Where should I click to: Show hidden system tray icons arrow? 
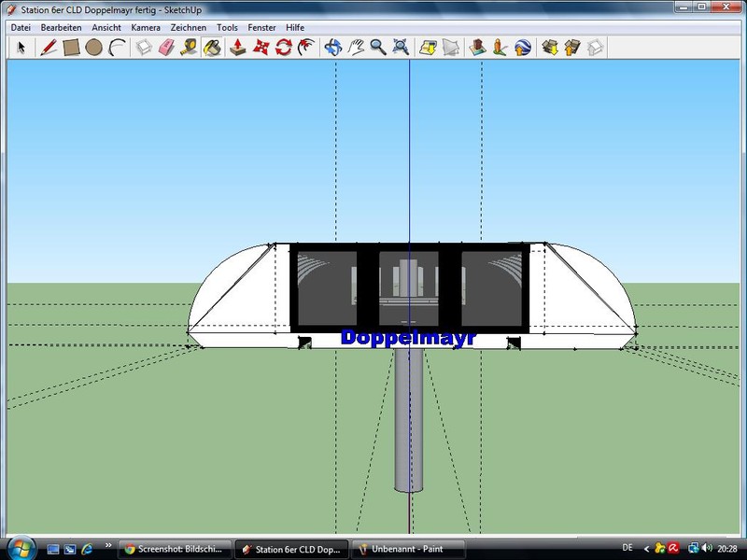point(646,549)
